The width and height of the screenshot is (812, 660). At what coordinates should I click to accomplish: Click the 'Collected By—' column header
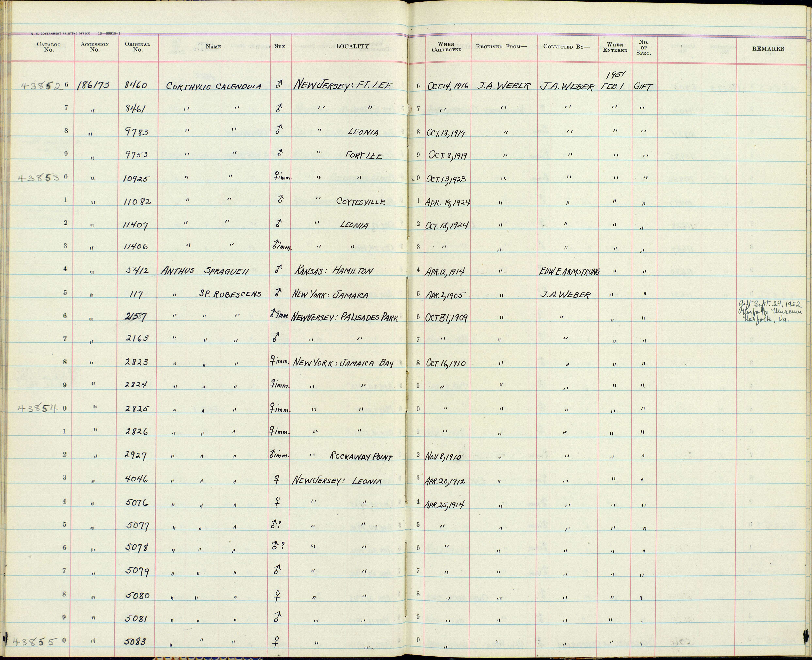[x=566, y=47]
